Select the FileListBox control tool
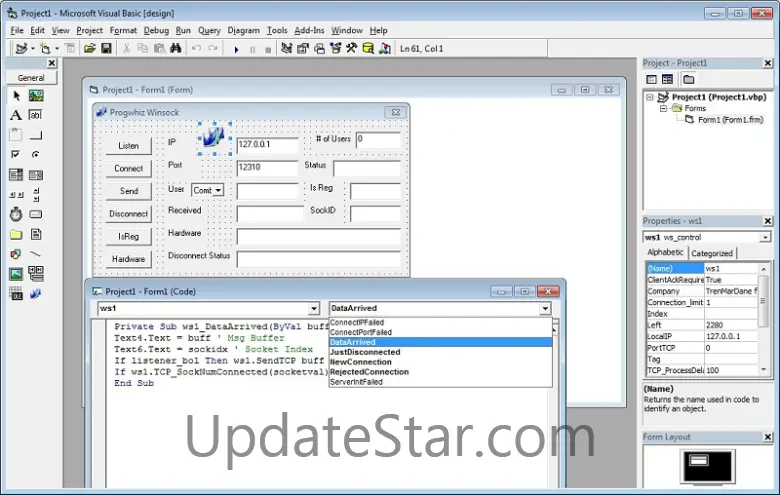 point(36,234)
